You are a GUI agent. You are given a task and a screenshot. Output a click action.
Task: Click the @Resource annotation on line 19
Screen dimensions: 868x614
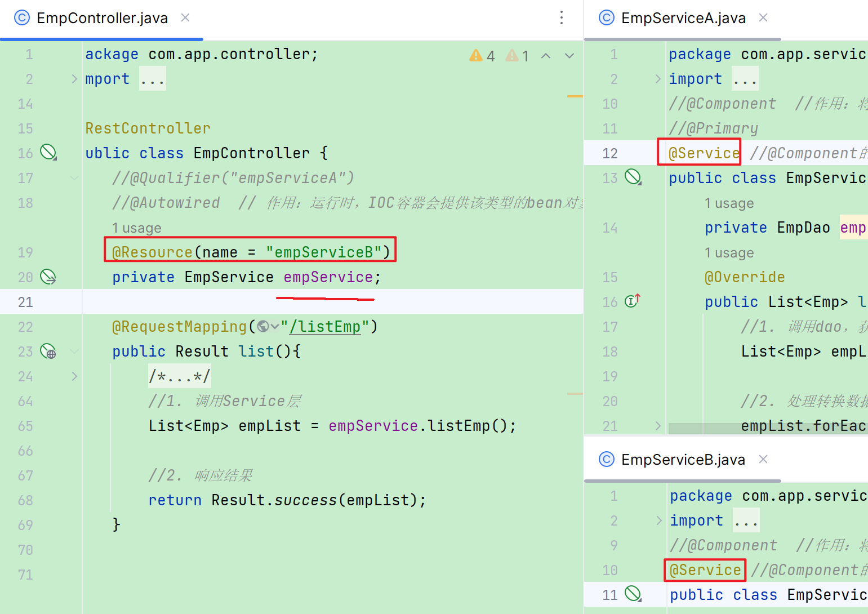[x=153, y=252]
